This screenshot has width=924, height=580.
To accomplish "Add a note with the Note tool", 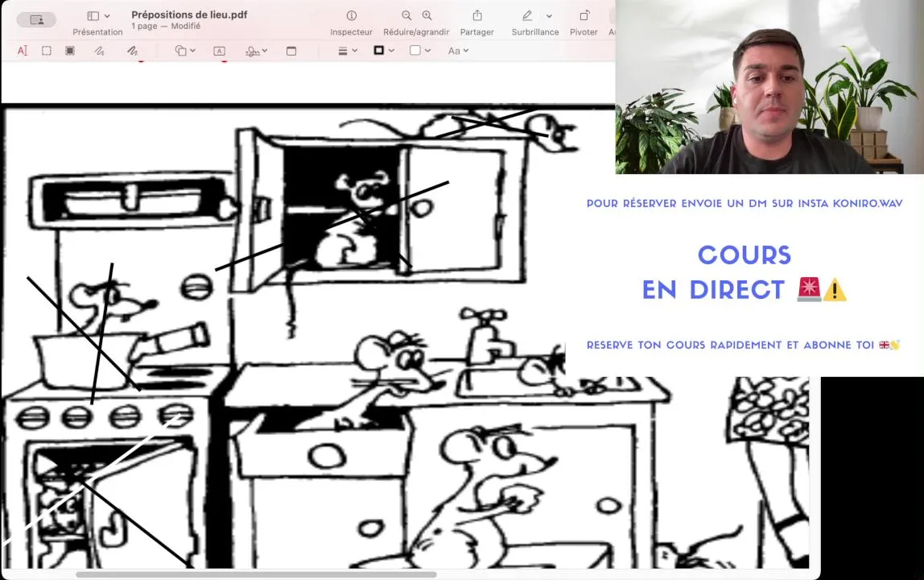I will [x=291, y=51].
